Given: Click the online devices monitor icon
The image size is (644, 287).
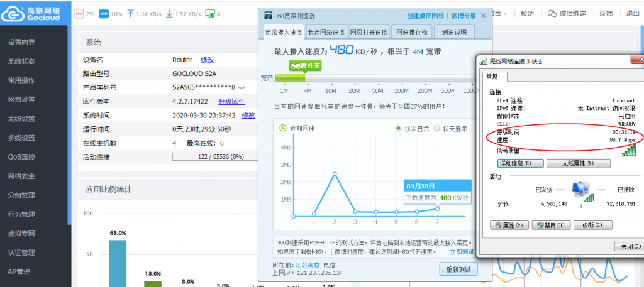Looking at the screenshot, I should 210,13.
